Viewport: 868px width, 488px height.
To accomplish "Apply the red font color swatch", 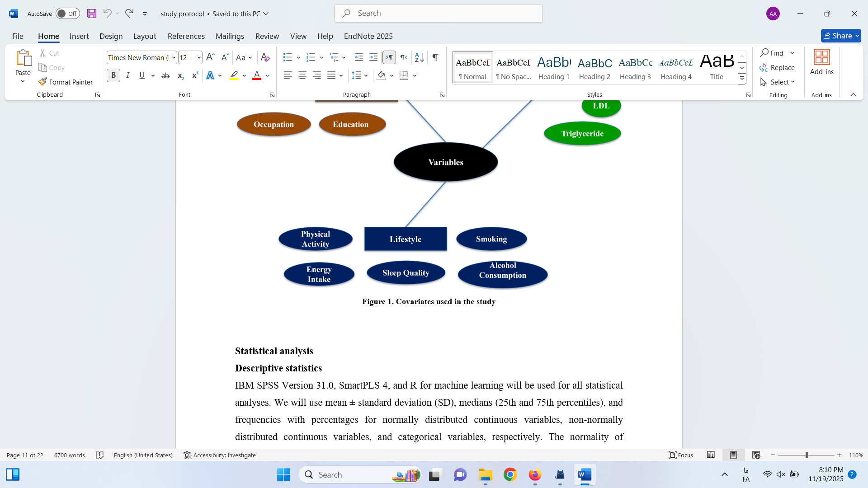I will (x=257, y=75).
